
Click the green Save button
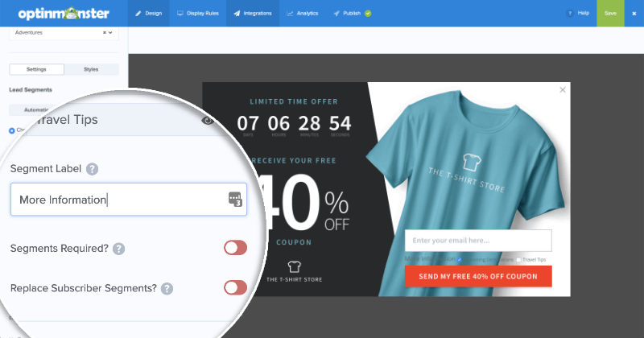[610, 13]
